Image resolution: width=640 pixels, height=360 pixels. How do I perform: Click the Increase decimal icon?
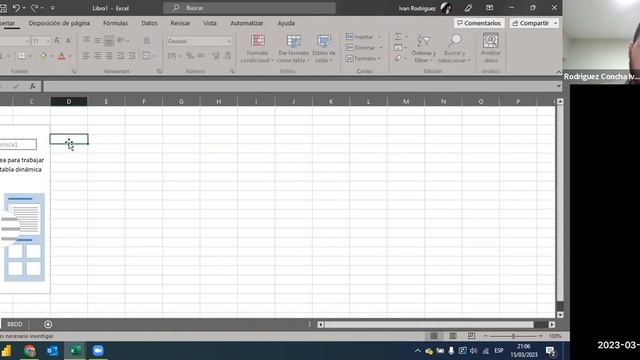(216, 56)
